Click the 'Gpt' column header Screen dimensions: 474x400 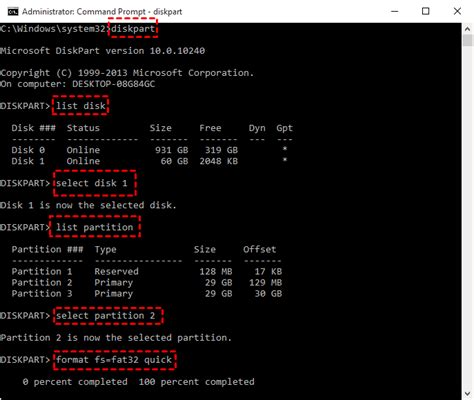pos(284,128)
